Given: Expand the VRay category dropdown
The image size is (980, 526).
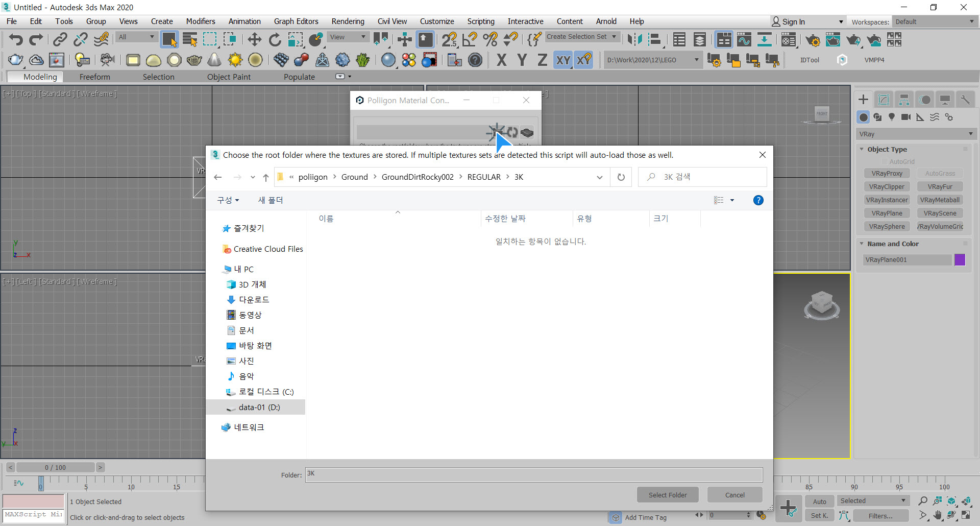Looking at the screenshot, I should (x=917, y=134).
